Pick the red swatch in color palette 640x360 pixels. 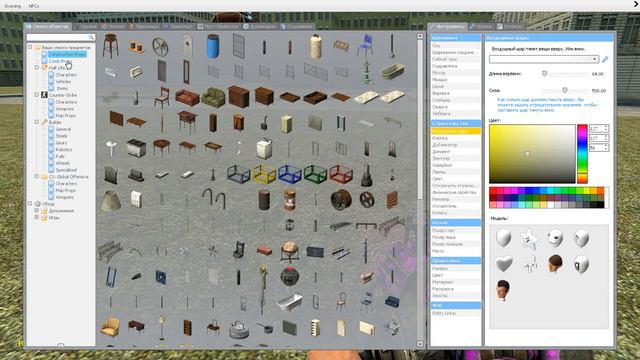pyautogui.click(x=493, y=191)
